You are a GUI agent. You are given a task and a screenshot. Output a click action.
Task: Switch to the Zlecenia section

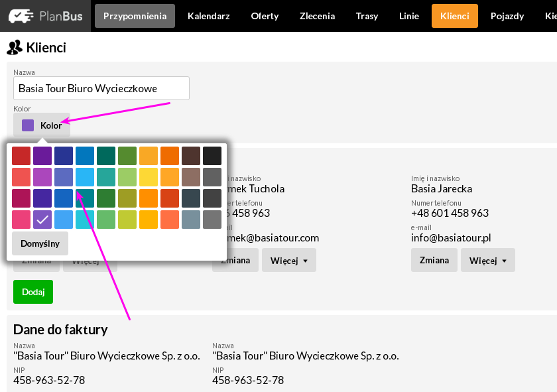tap(317, 16)
